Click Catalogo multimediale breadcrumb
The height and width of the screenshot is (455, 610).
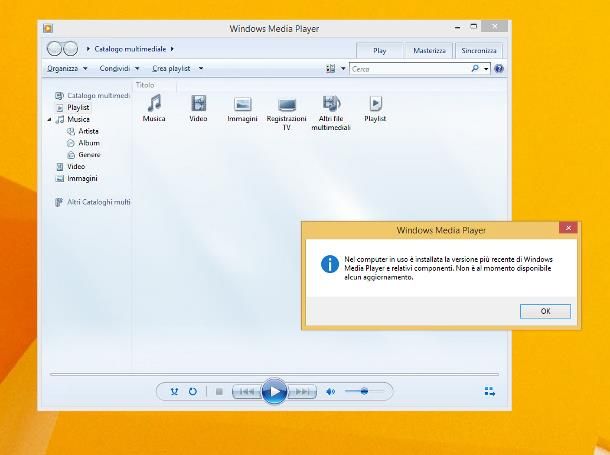130,49
